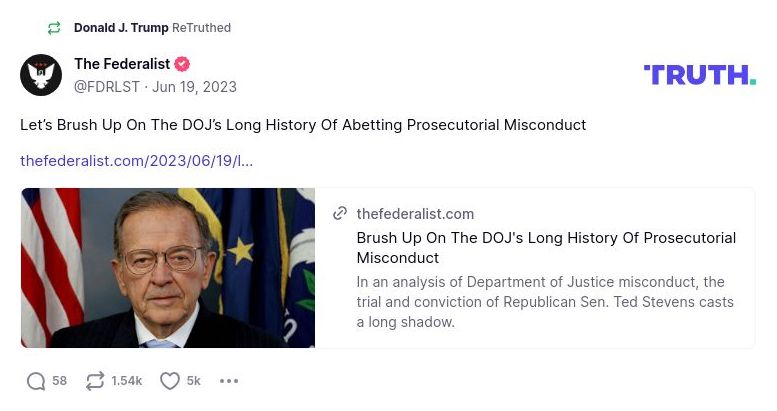This screenshot has width=777, height=411.
Task: Click the 5k likes count
Action: [x=194, y=381]
